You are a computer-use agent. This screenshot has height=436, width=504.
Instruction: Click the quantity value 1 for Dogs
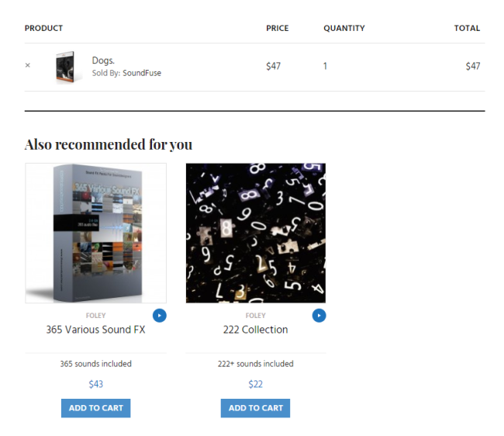325,66
